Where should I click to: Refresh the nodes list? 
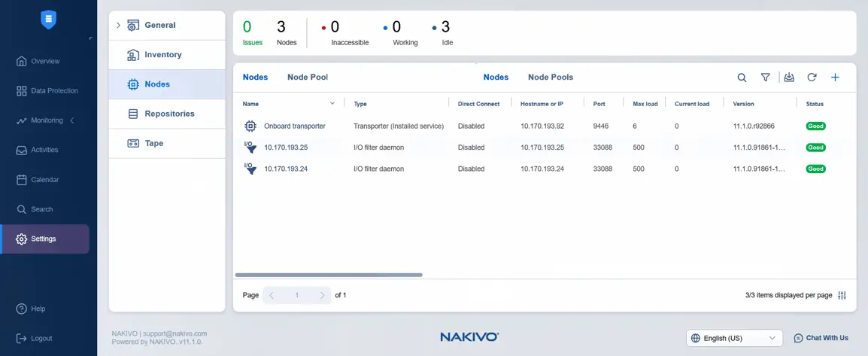[812, 78]
